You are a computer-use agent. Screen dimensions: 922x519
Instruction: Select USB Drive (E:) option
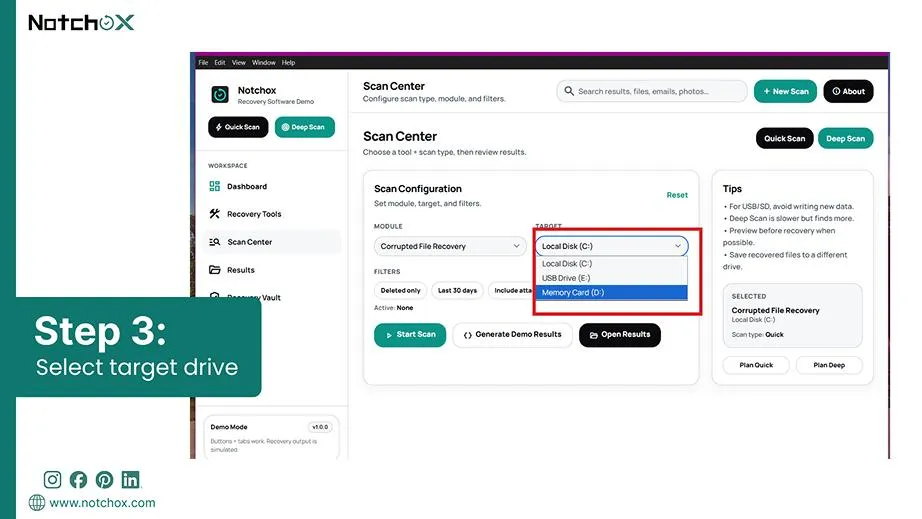click(612, 278)
